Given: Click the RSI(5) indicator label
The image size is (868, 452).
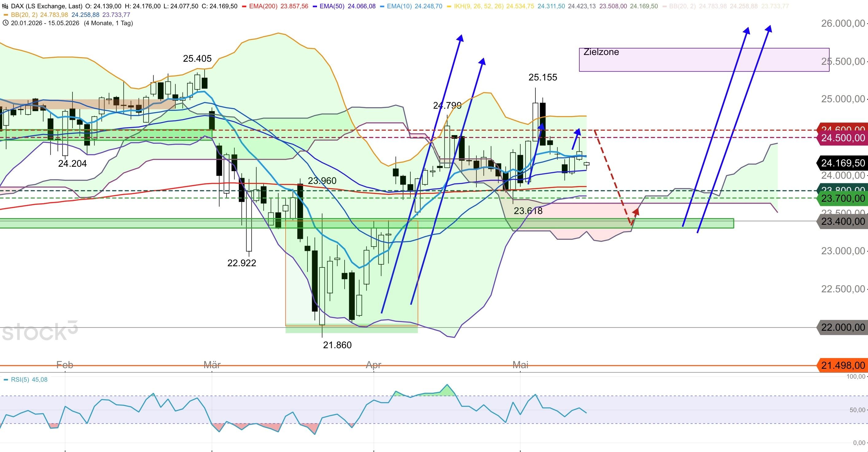Looking at the screenshot, I should 20,380.
